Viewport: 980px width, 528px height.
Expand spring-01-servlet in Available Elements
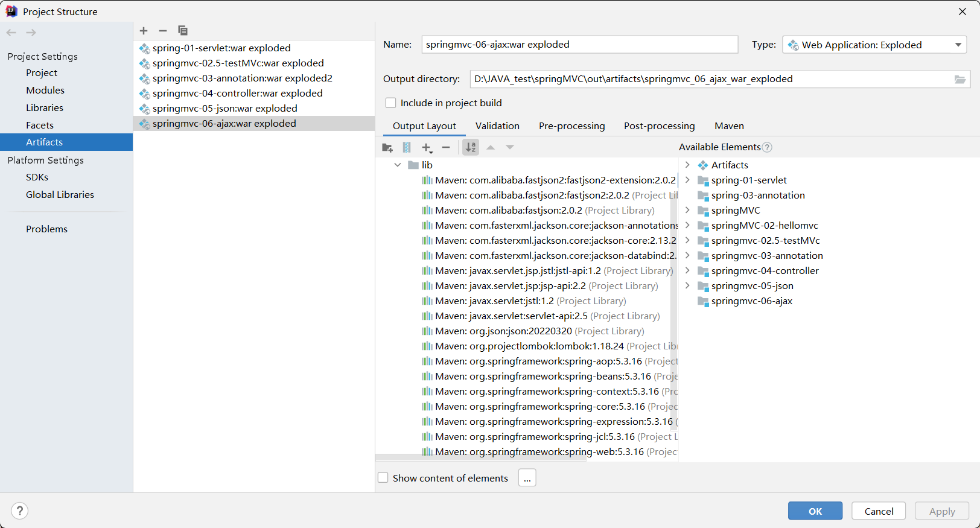[x=687, y=180]
